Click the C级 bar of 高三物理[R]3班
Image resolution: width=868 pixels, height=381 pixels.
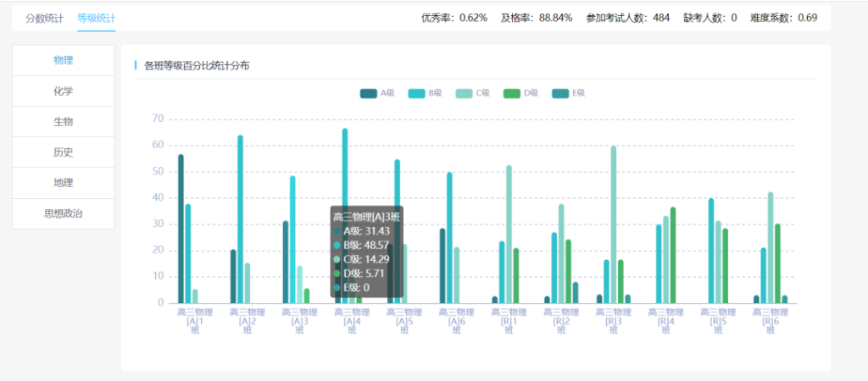coord(614,224)
